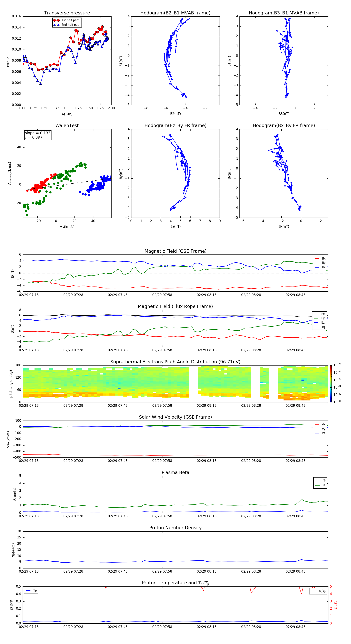Screen dimensions: 351x644
Task: Click 'Solar Wind Velocity (GSE Frame)' title
Action: (x=175, y=417)
